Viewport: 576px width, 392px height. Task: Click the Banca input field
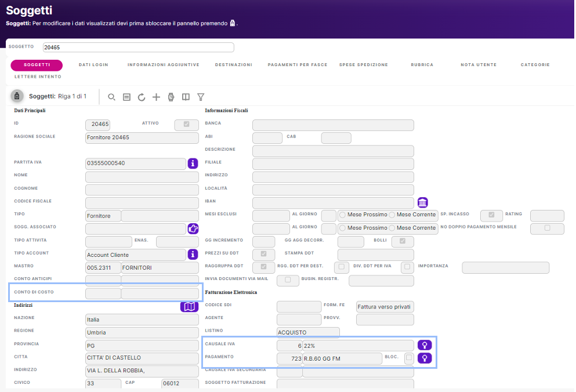[x=333, y=125]
